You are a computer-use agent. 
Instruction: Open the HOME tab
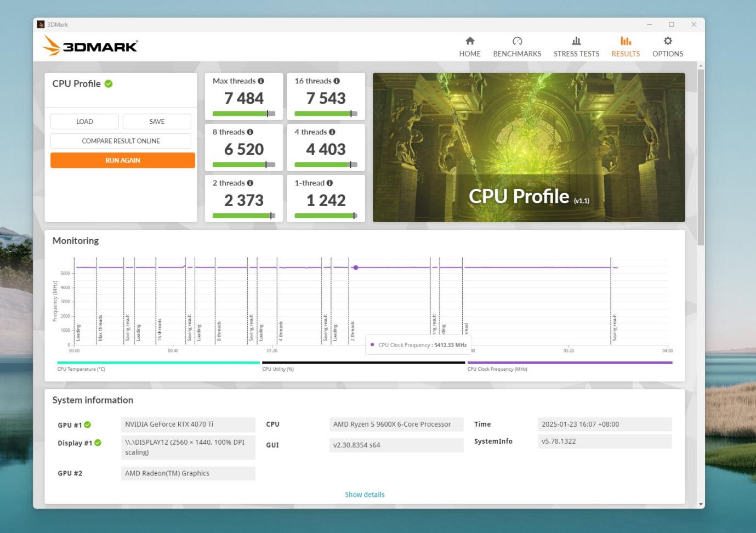pyautogui.click(x=470, y=47)
